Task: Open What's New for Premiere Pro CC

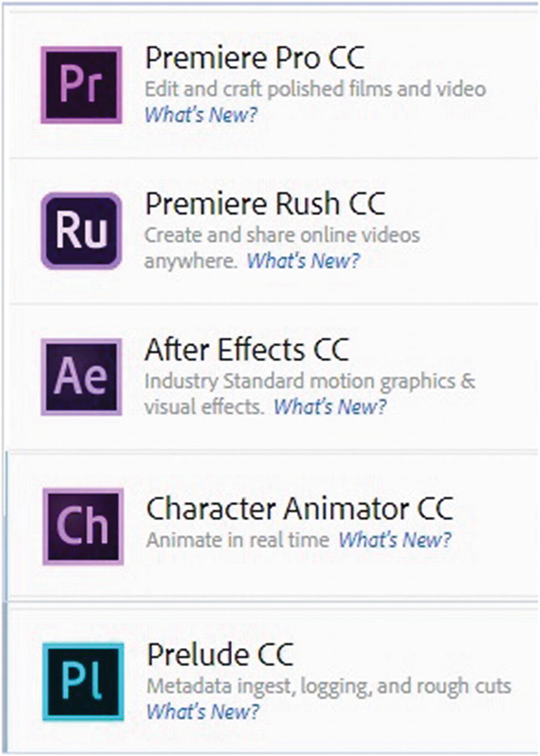Action: tap(200, 115)
